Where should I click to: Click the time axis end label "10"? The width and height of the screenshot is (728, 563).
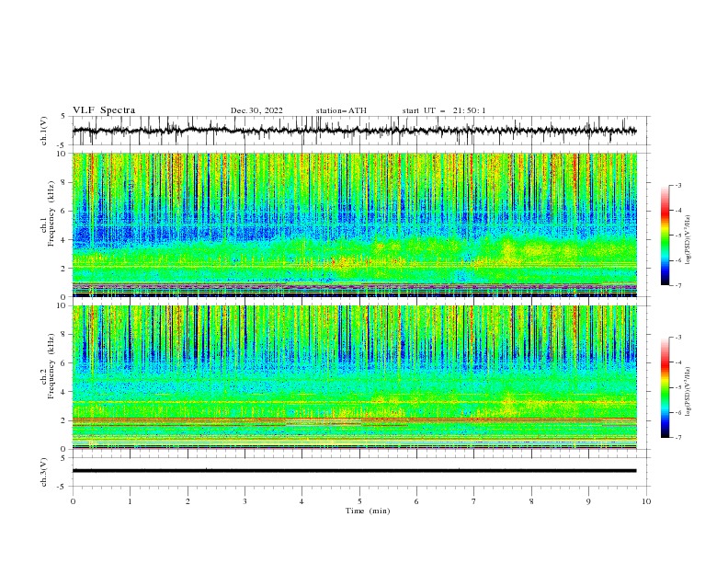click(646, 501)
